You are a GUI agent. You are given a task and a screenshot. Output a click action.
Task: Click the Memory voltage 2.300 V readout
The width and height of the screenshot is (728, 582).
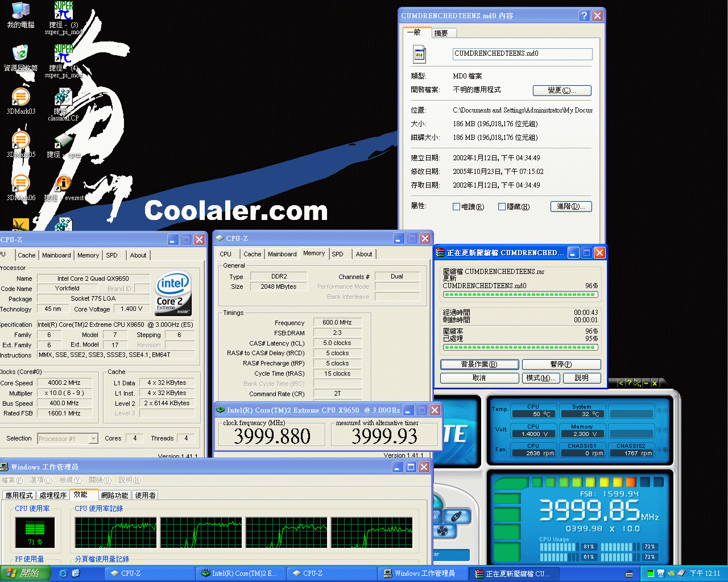click(581, 434)
